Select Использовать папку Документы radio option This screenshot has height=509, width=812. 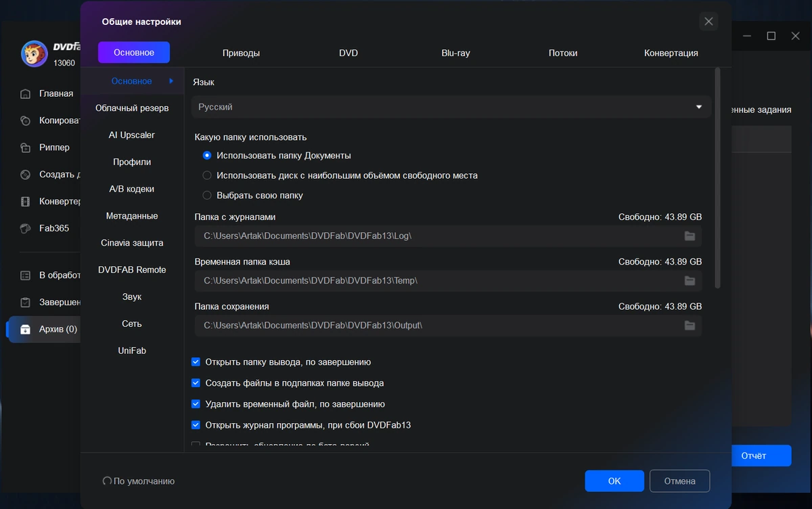click(207, 156)
